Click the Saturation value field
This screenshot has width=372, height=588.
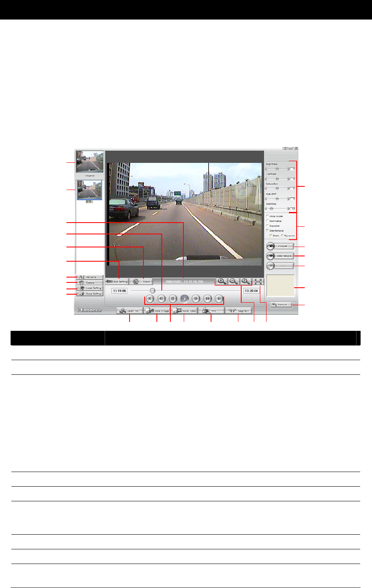[x=293, y=189]
